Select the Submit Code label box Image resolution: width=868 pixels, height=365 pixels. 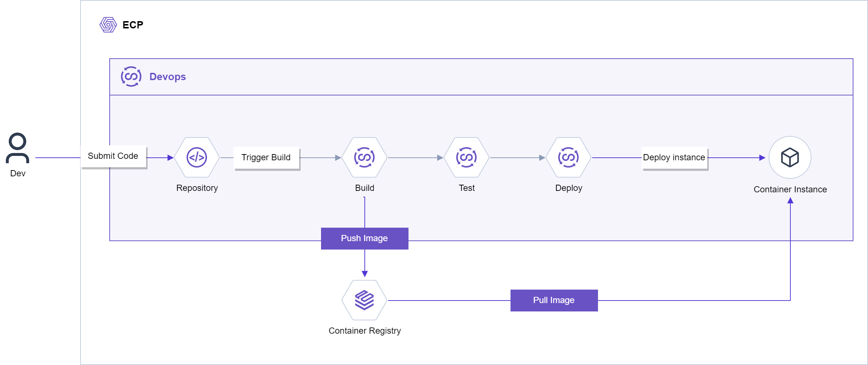click(113, 156)
